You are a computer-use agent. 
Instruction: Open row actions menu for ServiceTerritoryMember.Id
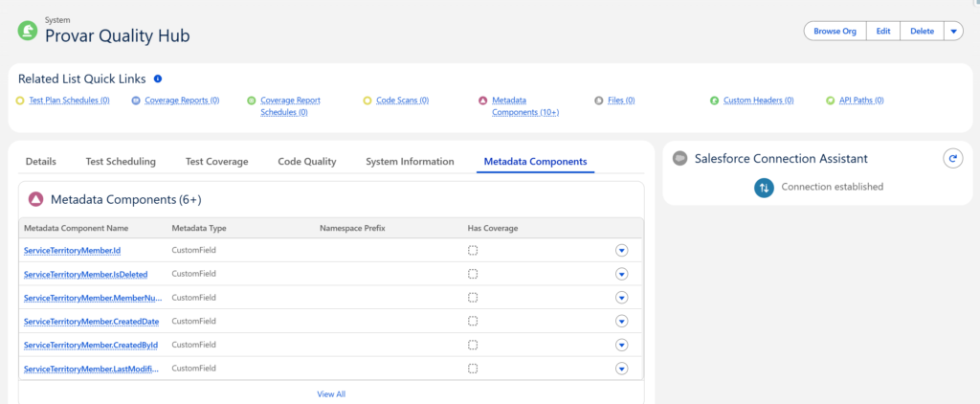(x=621, y=250)
